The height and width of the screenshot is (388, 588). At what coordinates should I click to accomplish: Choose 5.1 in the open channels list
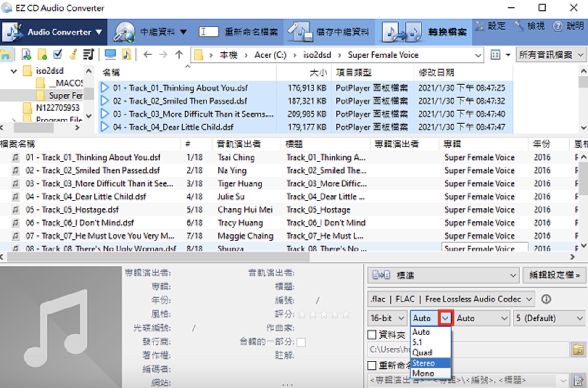pos(430,342)
